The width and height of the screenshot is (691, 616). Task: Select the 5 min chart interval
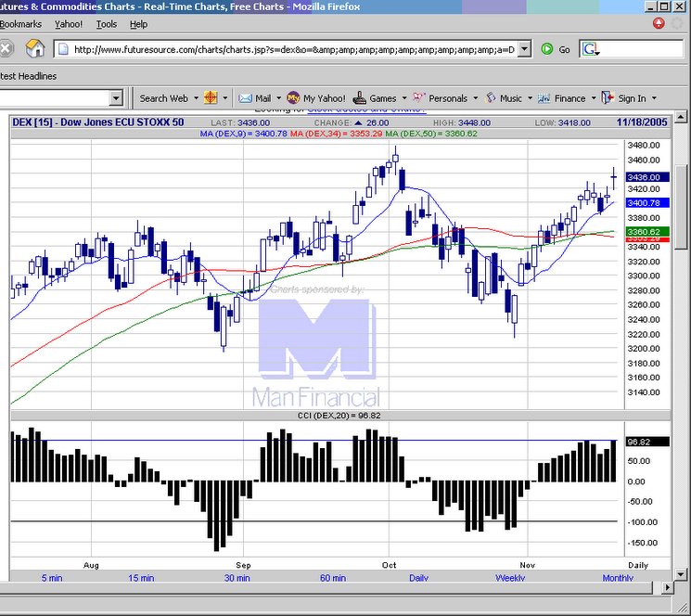pyautogui.click(x=52, y=578)
